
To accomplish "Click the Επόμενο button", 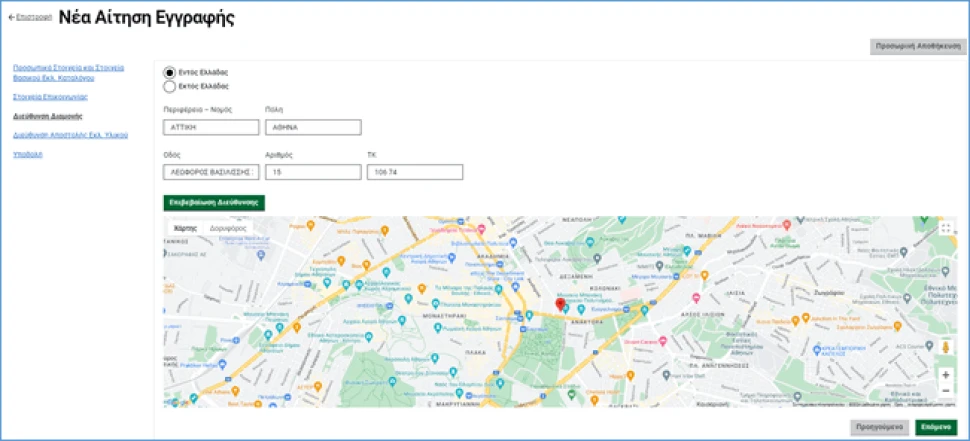I will coord(936,427).
